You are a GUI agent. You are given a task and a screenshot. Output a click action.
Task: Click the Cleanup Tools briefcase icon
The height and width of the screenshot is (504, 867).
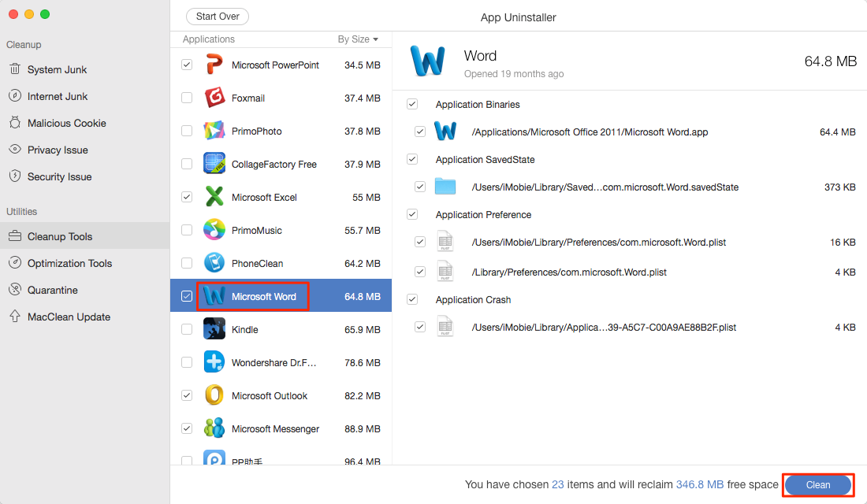pyautogui.click(x=15, y=236)
